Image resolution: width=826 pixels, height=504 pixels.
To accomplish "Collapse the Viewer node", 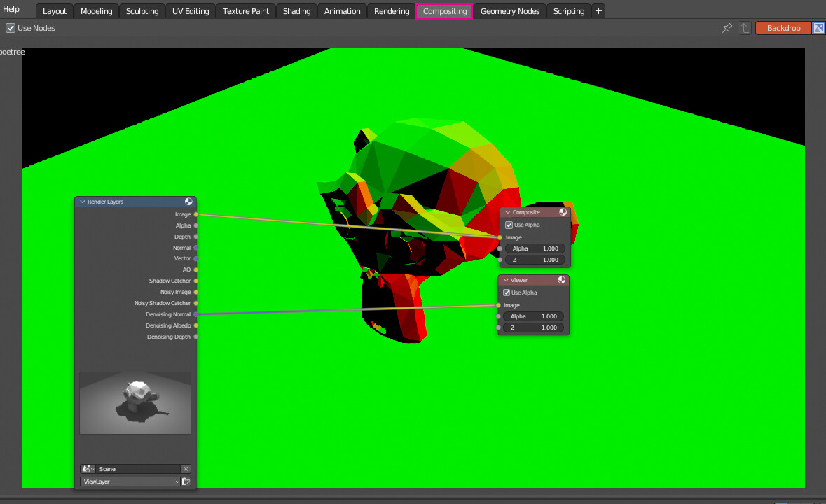I will [x=506, y=280].
